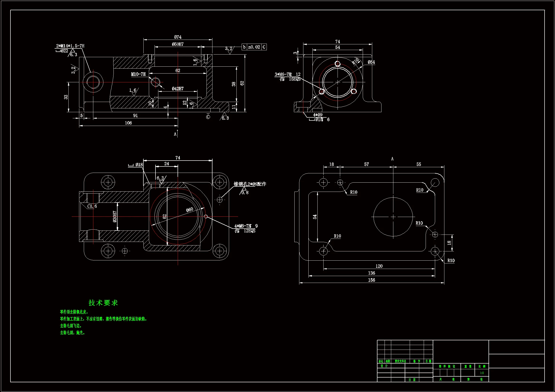Image resolution: width=555 pixels, height=392 pixels.
Task: Click the 156 overall length dimension
Action: [x=372, y=280]
